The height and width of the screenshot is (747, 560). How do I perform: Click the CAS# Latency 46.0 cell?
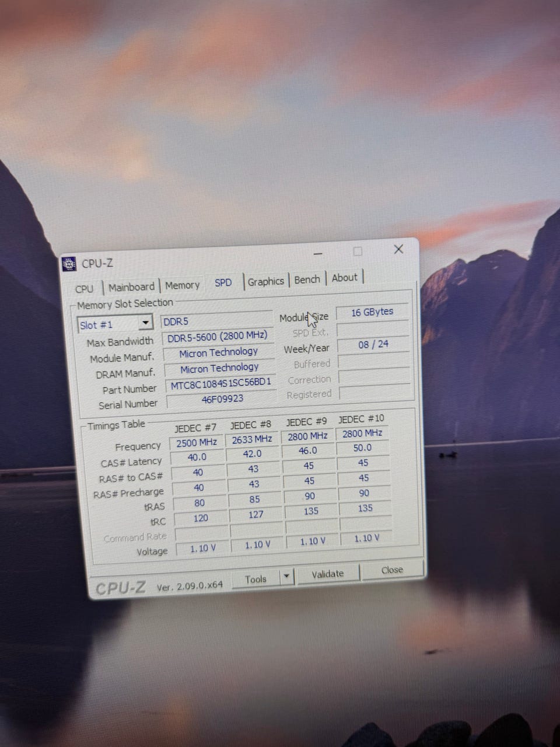point(308,451)
